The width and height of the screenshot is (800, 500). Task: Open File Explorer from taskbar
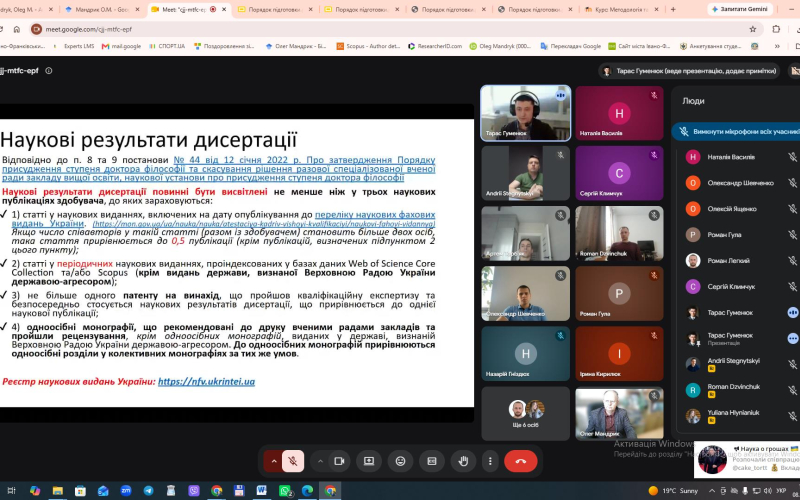coord(58,491)
